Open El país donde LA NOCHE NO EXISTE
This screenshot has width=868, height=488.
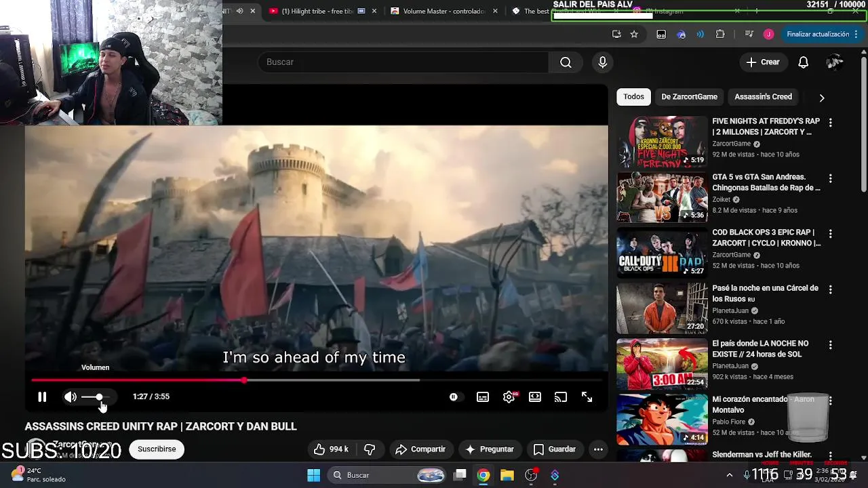point(662,364)
